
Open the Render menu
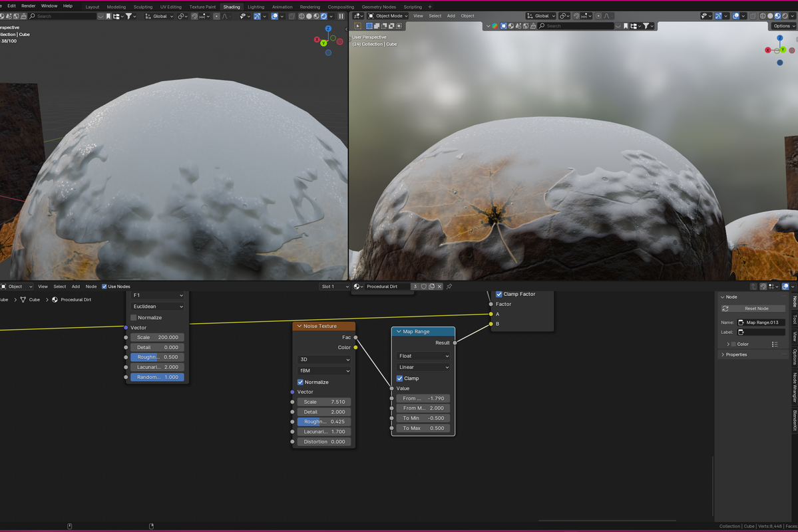[x=28, y=6]
